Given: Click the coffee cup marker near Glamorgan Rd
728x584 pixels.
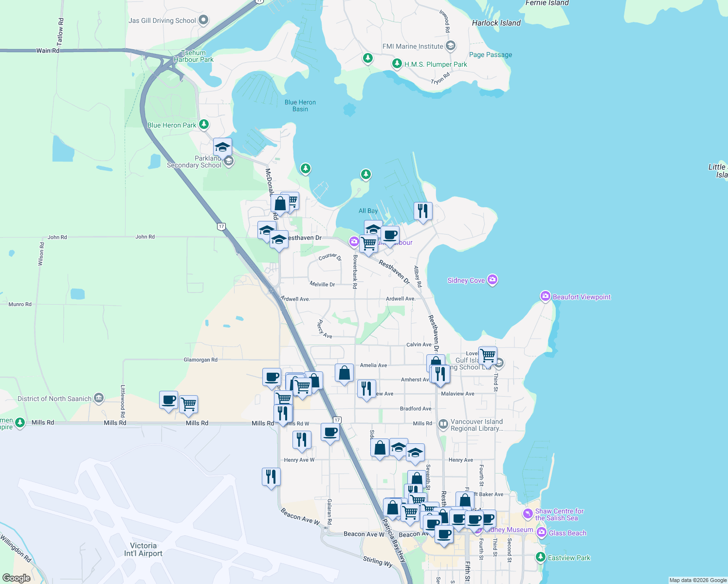Looking at the screenshot, I should pos(272,377).
